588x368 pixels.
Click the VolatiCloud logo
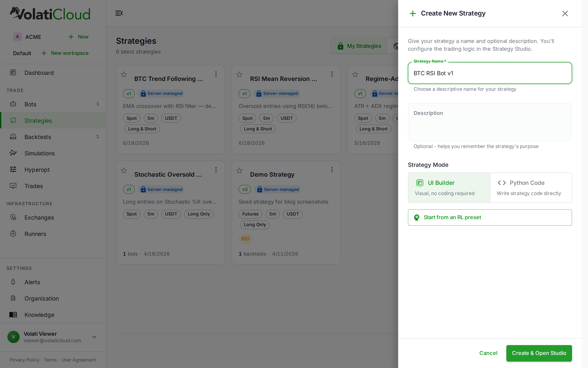point(50,13)
